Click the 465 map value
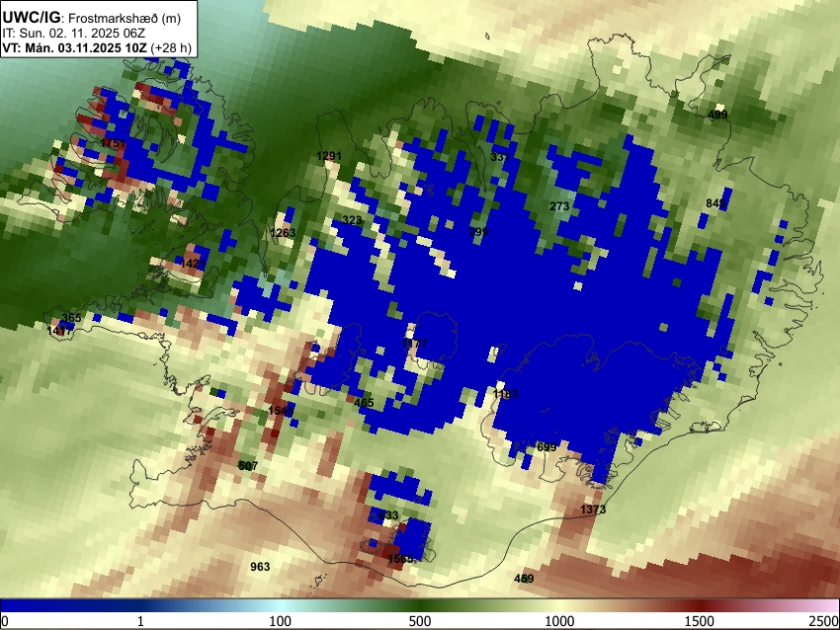840x630 pixels. (x=364, y=403)
